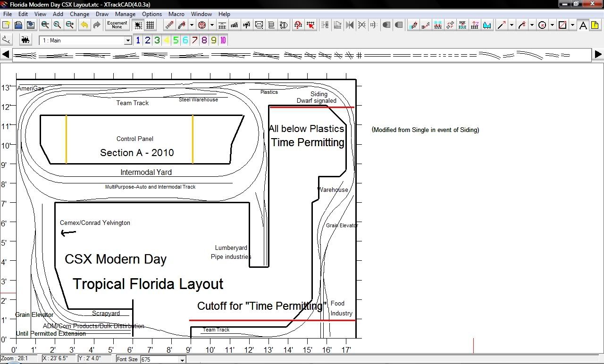Click the Easement None button
604x364 pixels.
click(117, 25)
